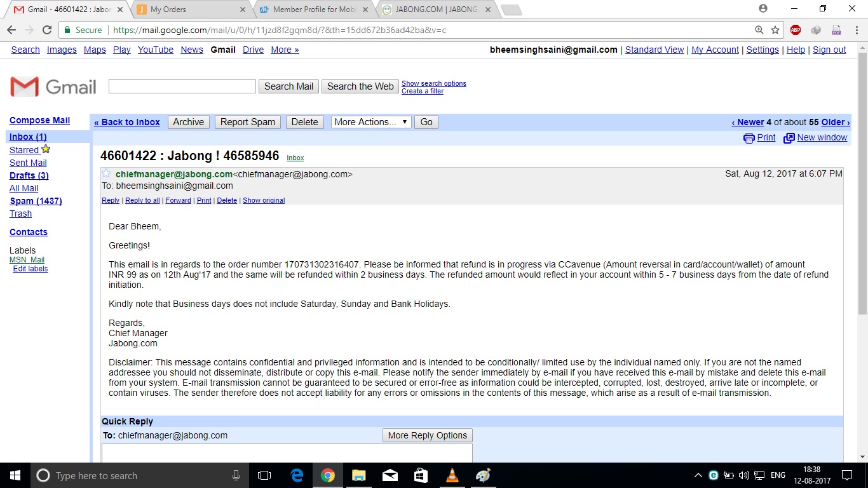The width and height of the screenshot is (868, 488).
Task: Reload the page with the browser refresh icon
Action: pos(46,30)
